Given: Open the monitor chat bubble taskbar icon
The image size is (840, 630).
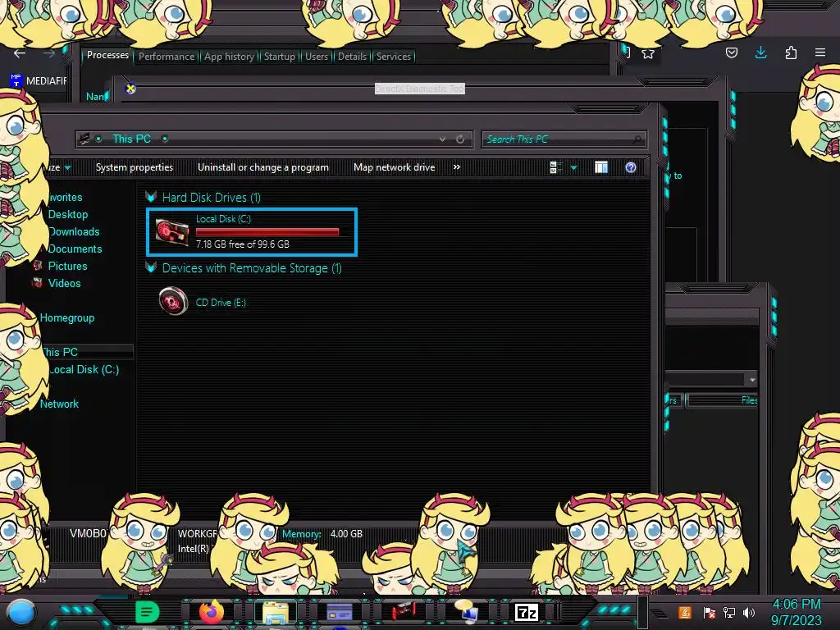Looking at the screenshot, I should [x=466, y=612].
